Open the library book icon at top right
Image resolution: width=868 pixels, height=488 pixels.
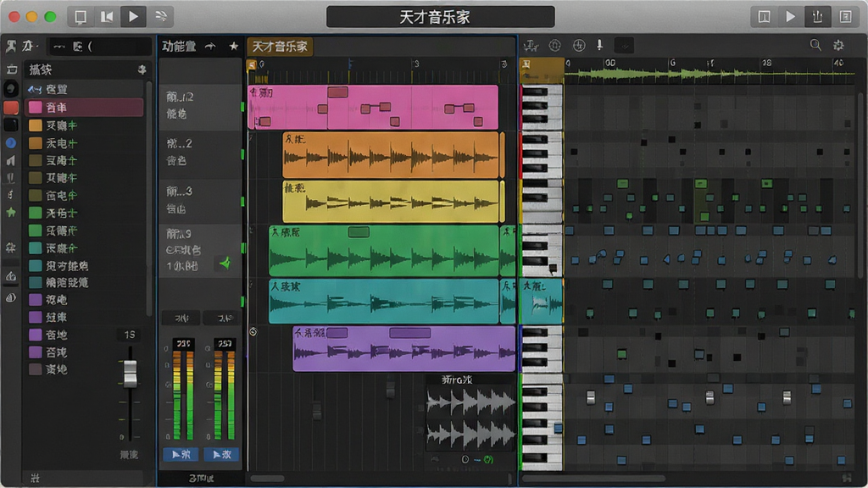[764, 17]
